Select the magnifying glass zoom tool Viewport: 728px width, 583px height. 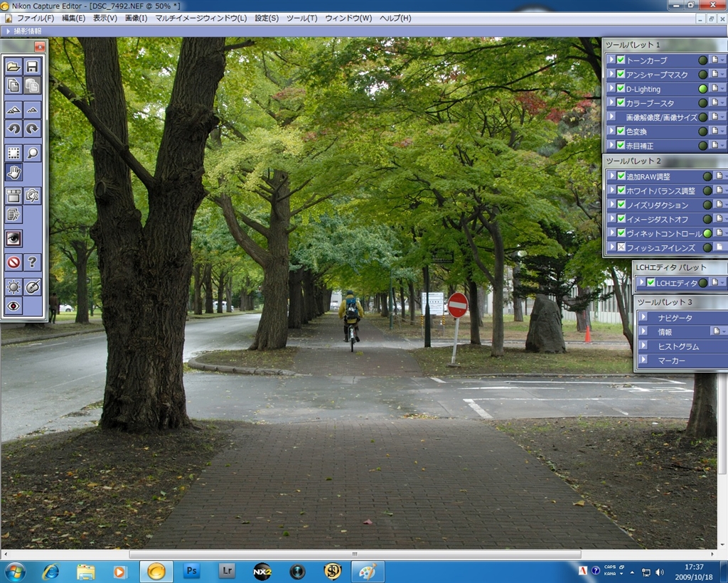tap(32, 153)
